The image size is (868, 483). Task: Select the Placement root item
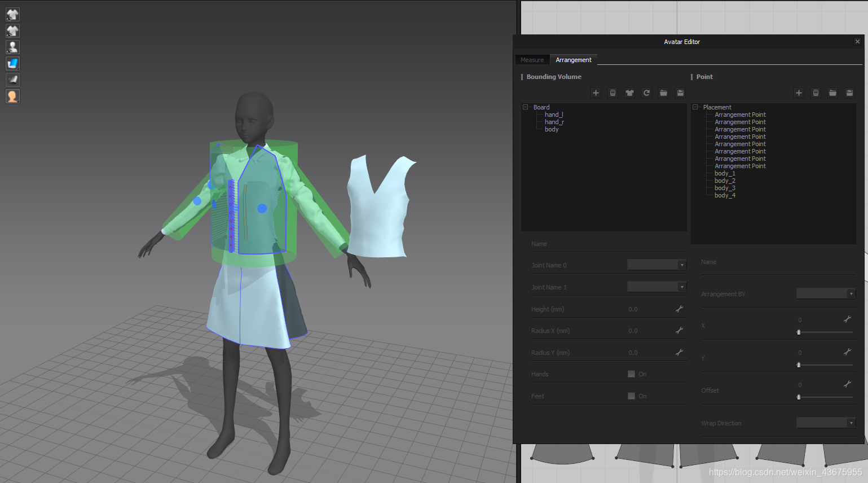[x=717, y=107]
